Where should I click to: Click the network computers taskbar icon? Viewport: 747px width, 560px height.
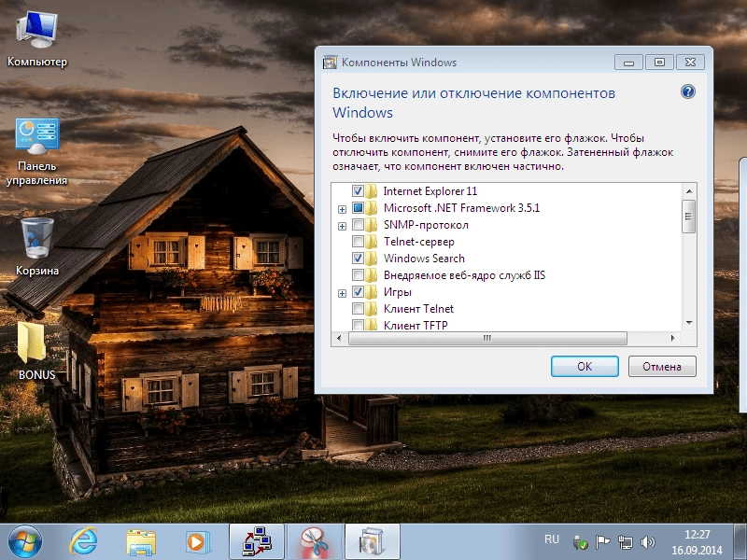257,541
